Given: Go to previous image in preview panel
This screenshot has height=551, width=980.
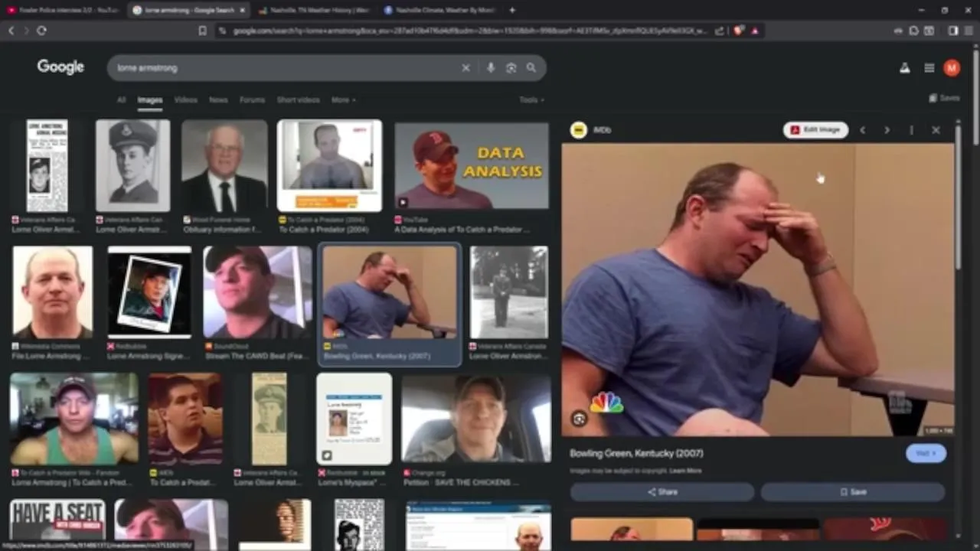Looking at the screenshot, I should 863,130.
